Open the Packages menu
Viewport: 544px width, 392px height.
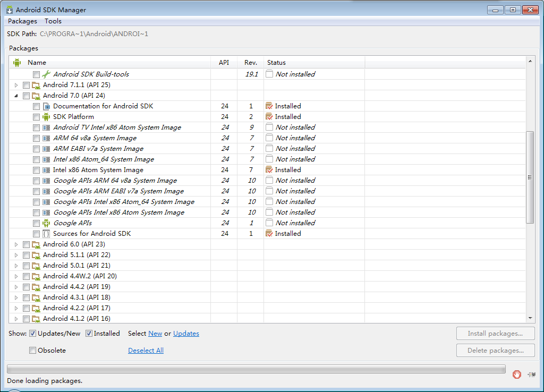pos(22,21)
